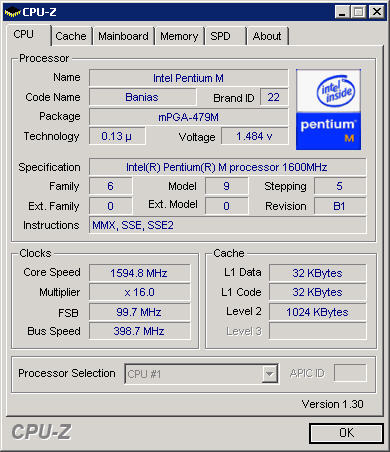Click the L1 Data value 32 KBytes

[318, 273]
